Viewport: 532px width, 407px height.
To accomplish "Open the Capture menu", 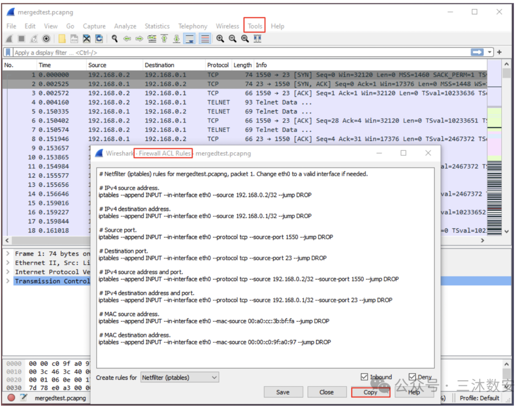I will (x=94, y=26).
